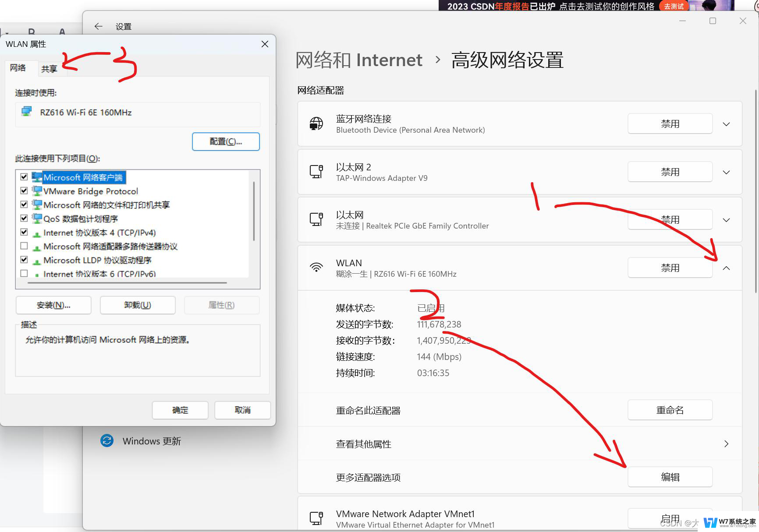This screenshot has width=759, height=532.
Task: Click the RZ616 Wi-Fi adapter monitor icon
Action: 27,112
